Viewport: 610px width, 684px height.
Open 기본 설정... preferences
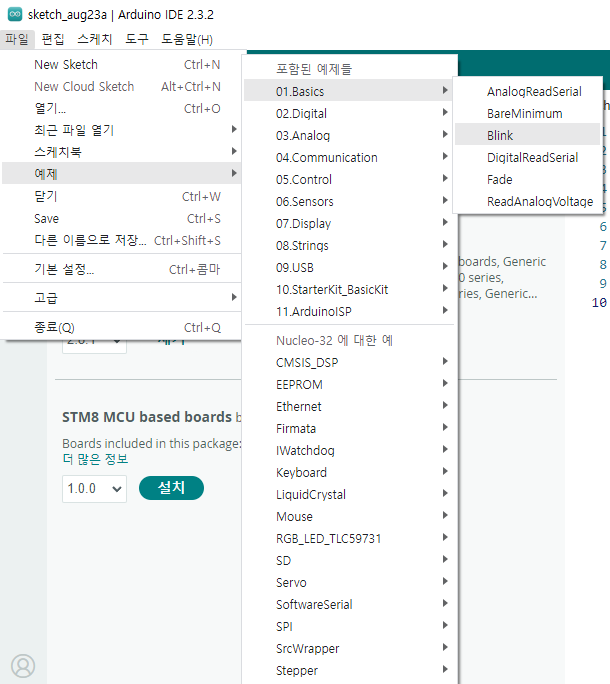[x=122, y=269]
